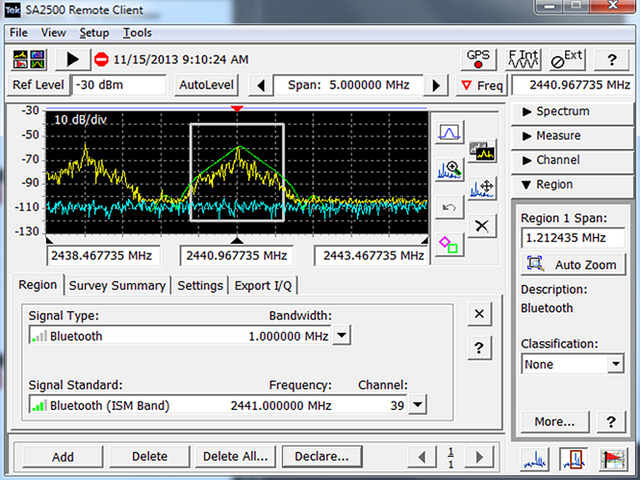Viewport: 640px width, 480px height.
Task: Click the AutoLevel button
Action: [206, 85]
